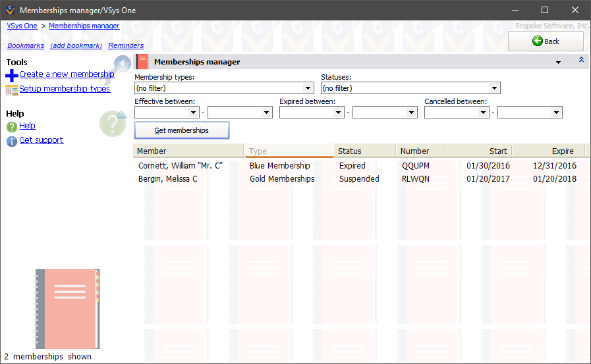Sort by the Status column header
The height and width of the screenshot is (364, 591).
pos(364,151)
